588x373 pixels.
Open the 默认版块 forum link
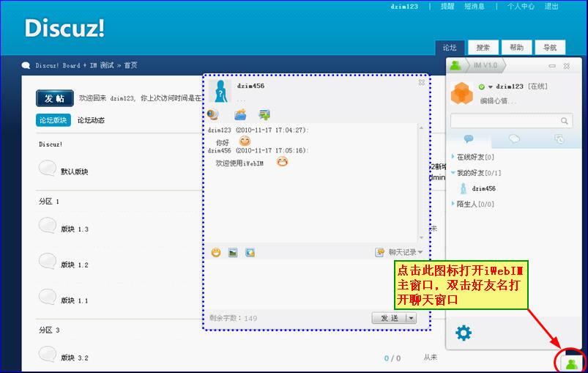point(75,172)
